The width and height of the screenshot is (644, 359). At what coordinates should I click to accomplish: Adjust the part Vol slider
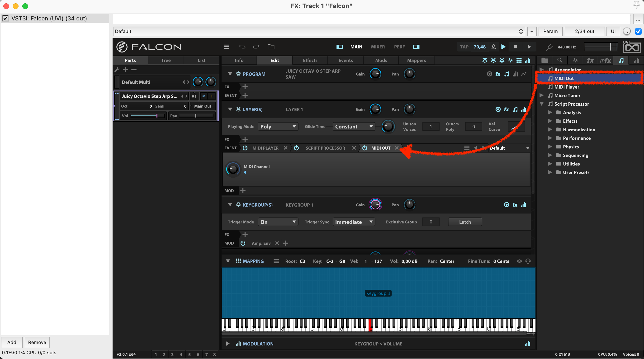coord(147,116)
